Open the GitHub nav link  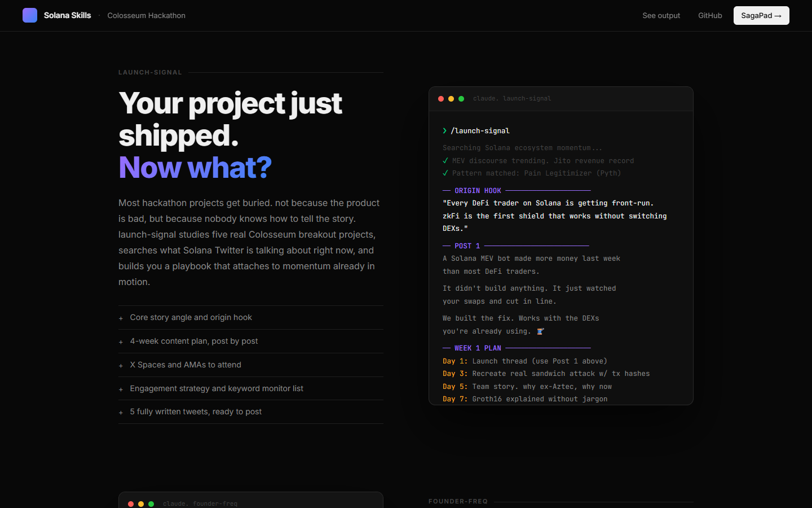[710, 16]
